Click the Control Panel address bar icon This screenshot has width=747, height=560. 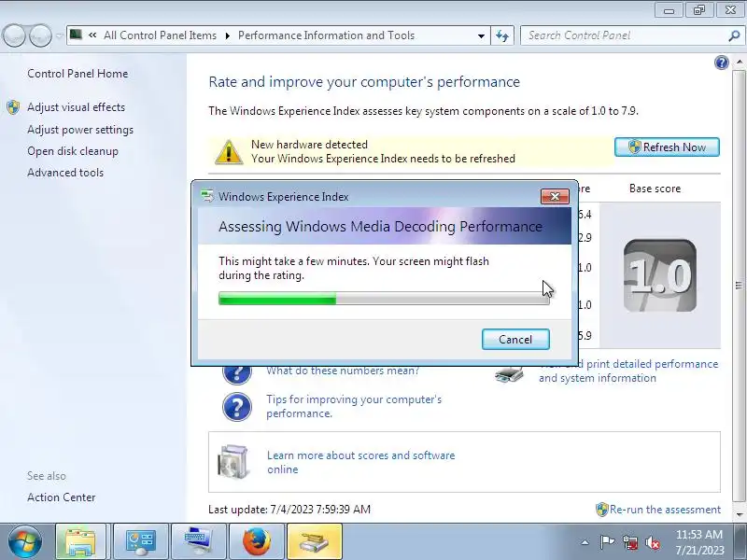click(77, 35)
